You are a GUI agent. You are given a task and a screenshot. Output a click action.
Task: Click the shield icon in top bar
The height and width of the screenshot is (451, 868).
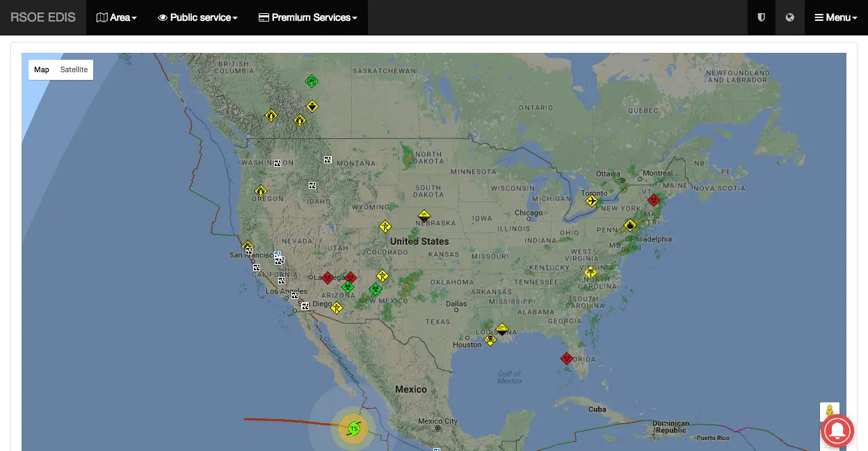(x=761, y=17)
